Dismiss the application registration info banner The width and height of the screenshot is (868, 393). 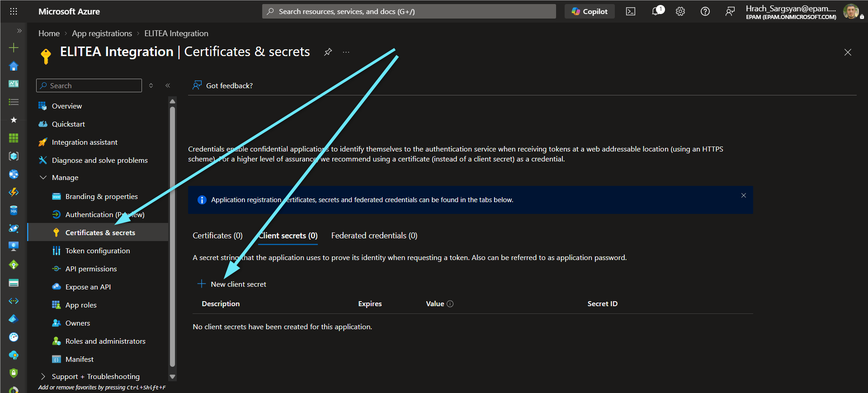pyautogui.click(x=744, y=195)
